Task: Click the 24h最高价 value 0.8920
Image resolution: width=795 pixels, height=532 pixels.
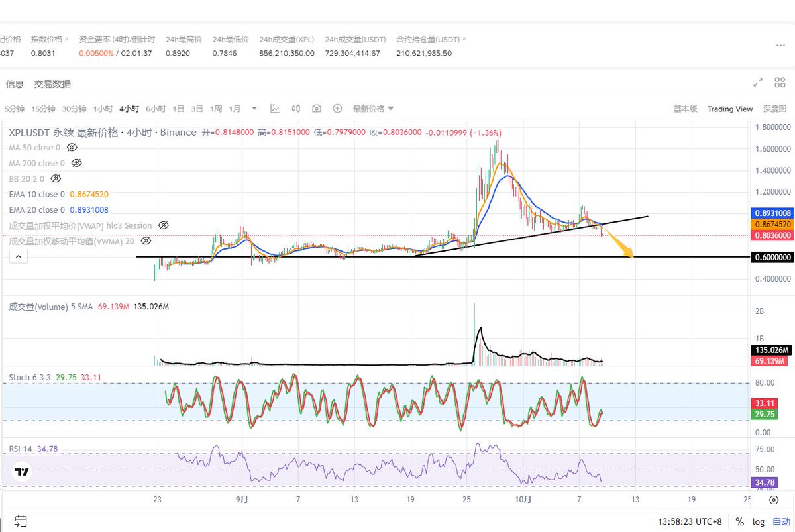Action: click(x=177, y=53)
